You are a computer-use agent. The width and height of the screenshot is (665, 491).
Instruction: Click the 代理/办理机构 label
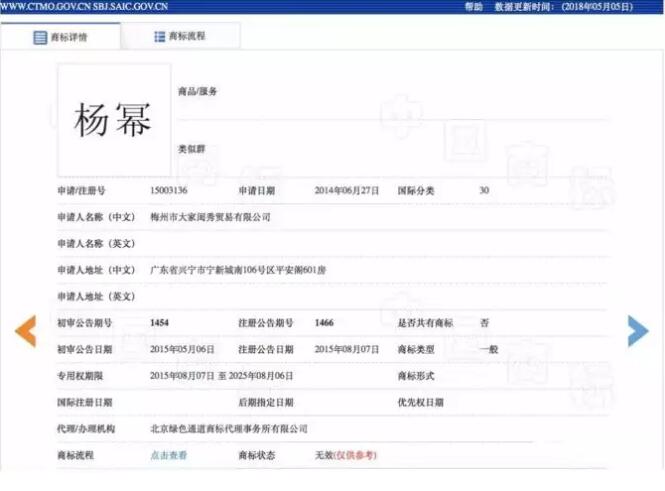coord(86,429)
